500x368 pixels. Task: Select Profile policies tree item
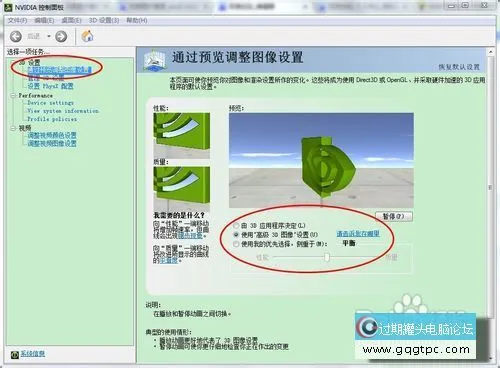tap(52, 119)
